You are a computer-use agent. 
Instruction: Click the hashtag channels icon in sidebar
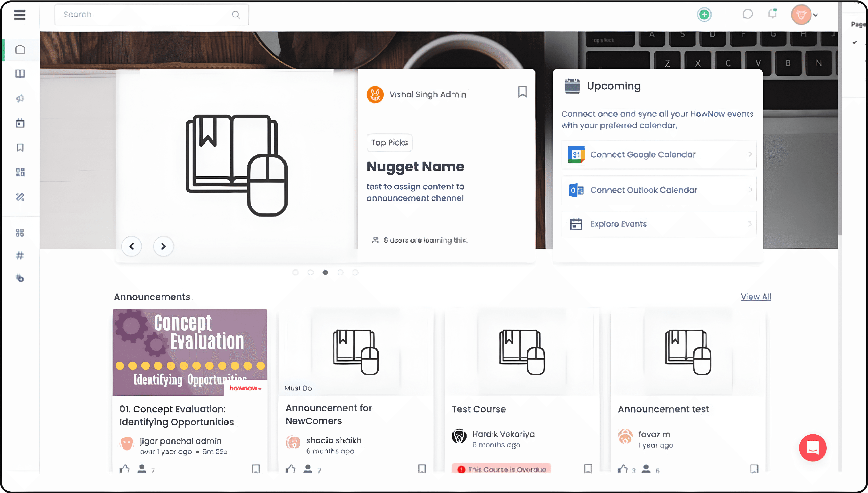pos(20,255)
